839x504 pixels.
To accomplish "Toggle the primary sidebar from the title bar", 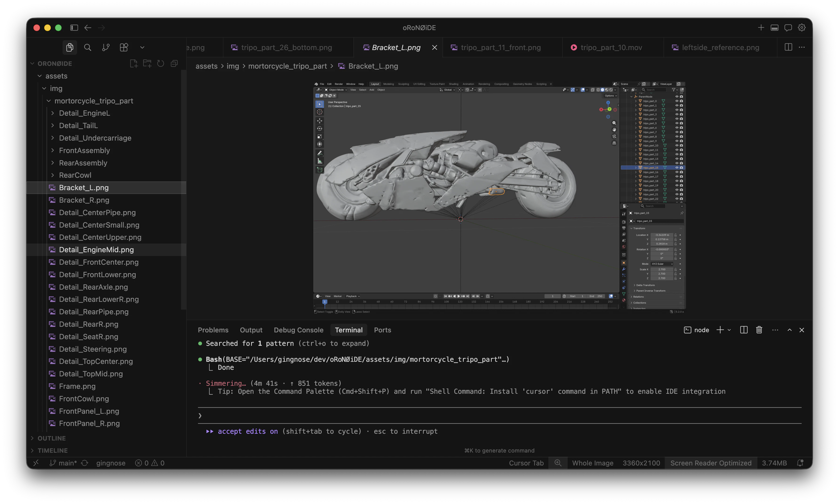I will [x=74, y=28].
